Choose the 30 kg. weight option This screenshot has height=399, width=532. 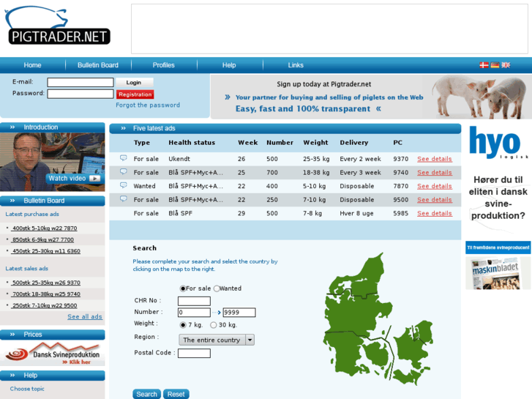pyautogui.click(x=213, y=325)
